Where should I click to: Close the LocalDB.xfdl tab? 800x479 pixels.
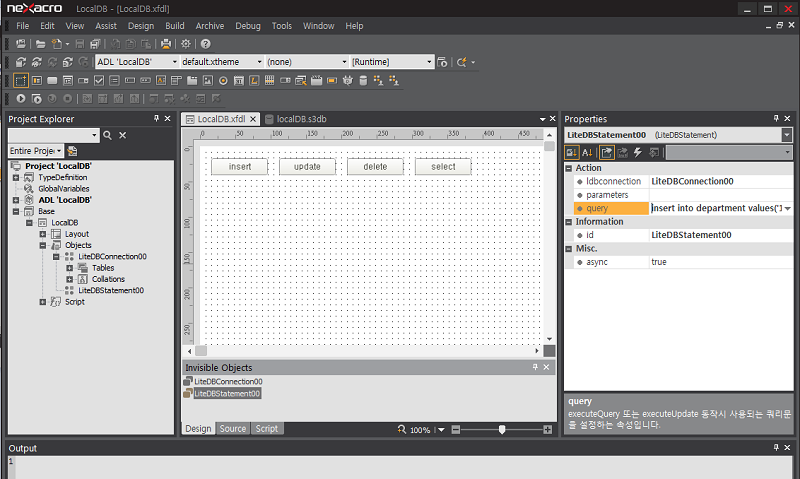pyautogui.click(x=253, y=119)
